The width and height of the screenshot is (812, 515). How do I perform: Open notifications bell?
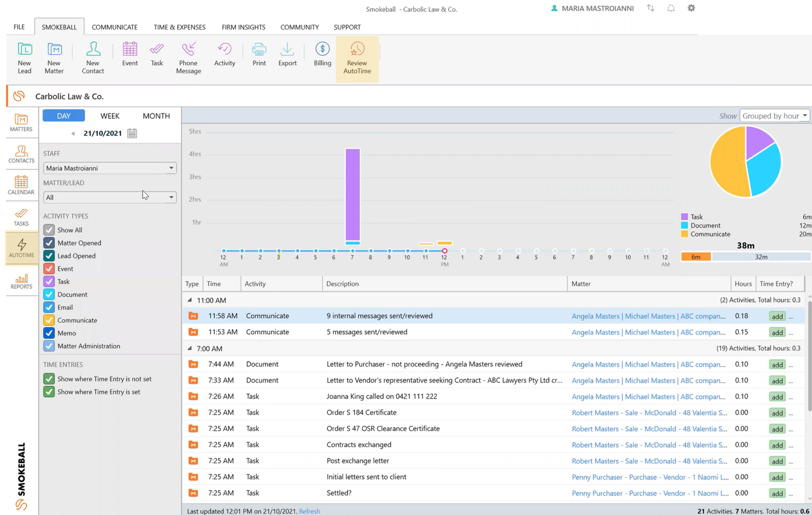(x=671, y=8)
